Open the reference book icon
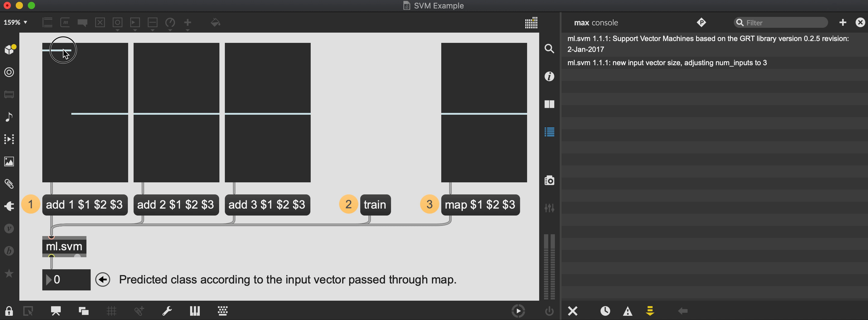Screen dimensions: 868x320 [x=549, y=104]
